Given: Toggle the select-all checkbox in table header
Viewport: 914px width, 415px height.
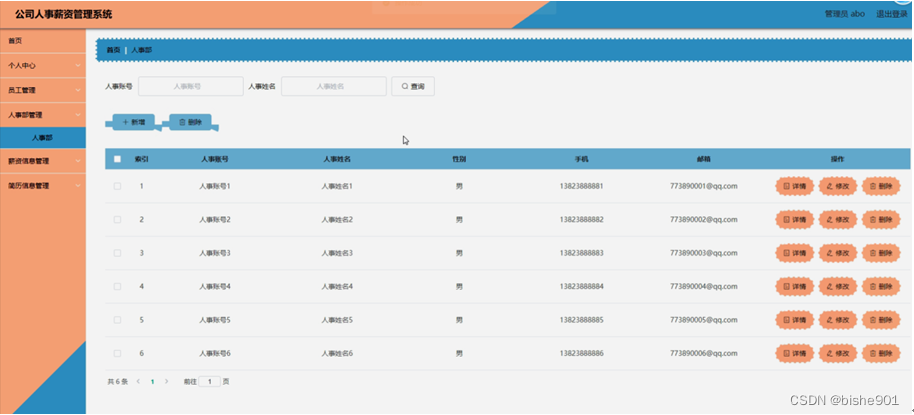Looking at the screenshot, I should 117,159.
